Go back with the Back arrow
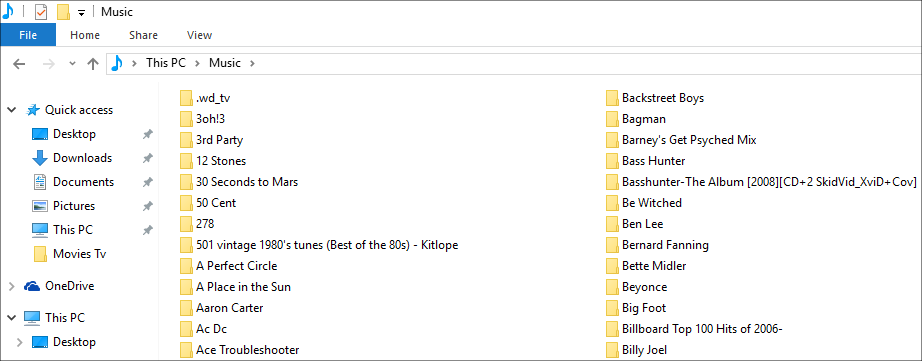 click(x=19, y=63)
